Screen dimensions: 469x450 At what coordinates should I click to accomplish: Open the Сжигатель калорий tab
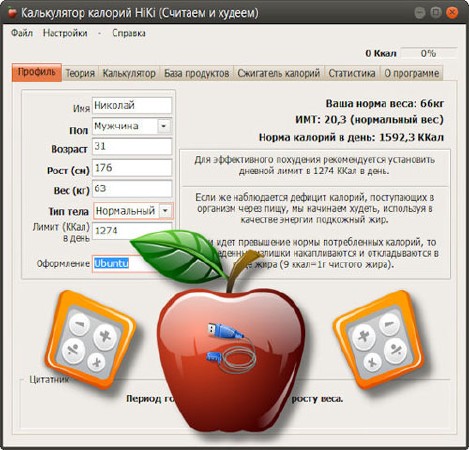[279, 73]
